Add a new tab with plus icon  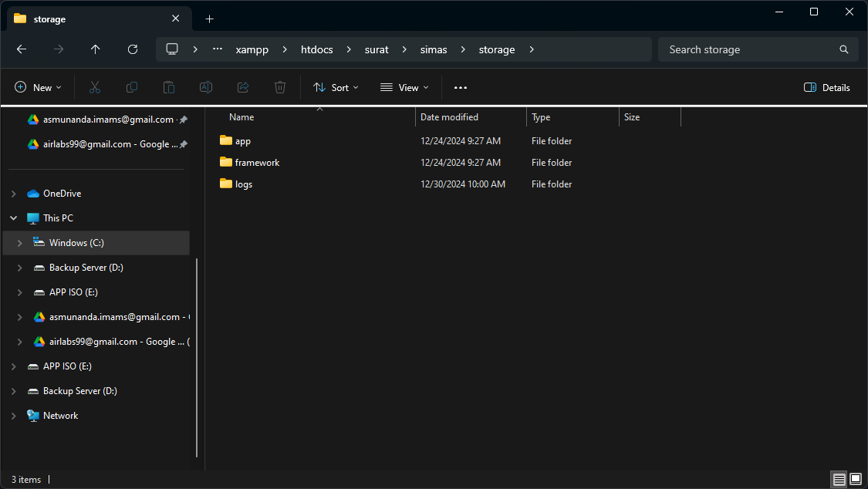pos(209,19)
